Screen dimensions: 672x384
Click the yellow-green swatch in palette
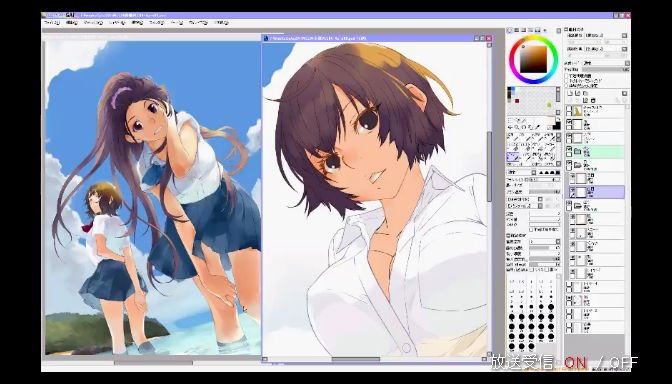(x=549, y=105)
